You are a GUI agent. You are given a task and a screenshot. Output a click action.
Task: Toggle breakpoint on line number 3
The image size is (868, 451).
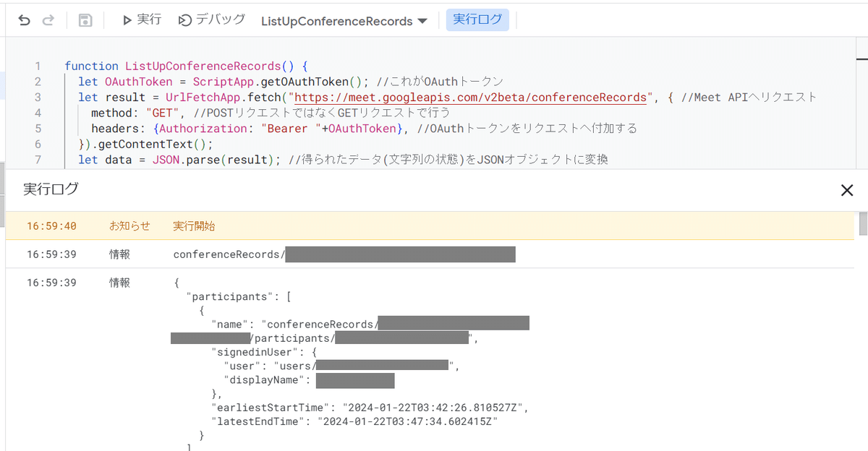[38, 97]
